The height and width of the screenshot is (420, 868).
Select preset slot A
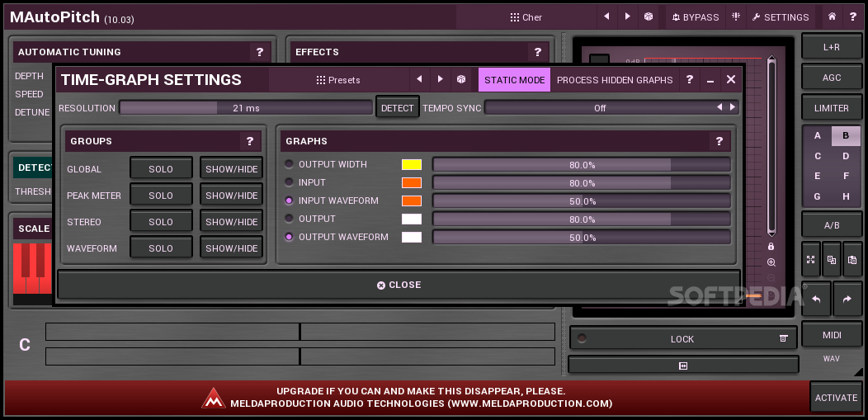[x=817, y=135]
